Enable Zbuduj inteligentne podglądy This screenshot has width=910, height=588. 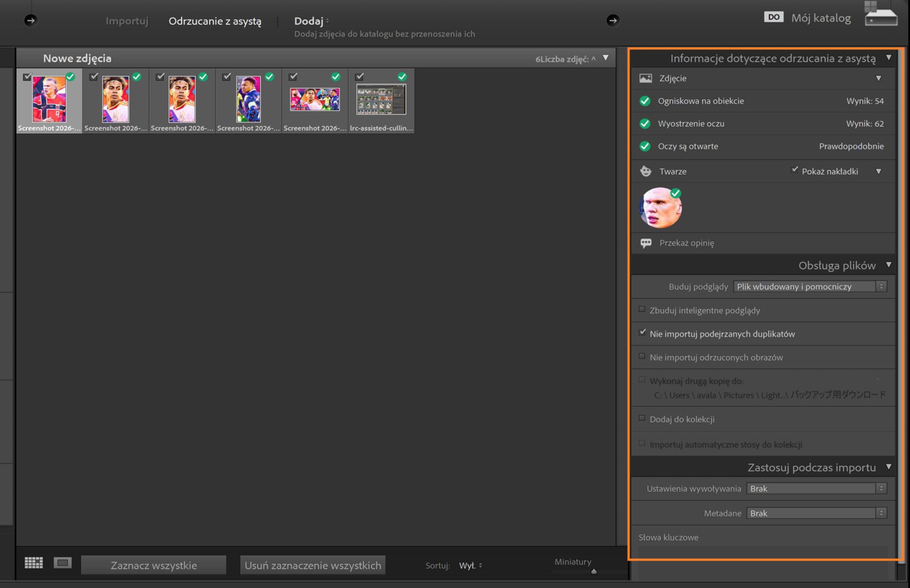[642, 309]
